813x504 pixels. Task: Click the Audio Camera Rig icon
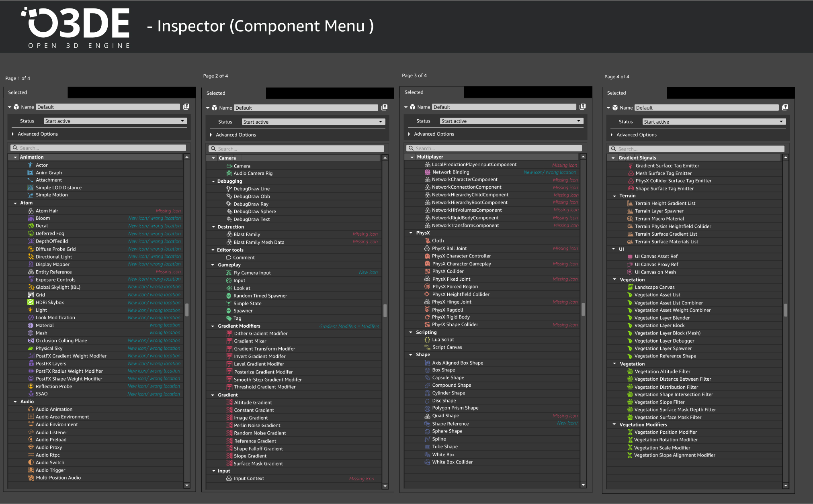click(229, 173)
